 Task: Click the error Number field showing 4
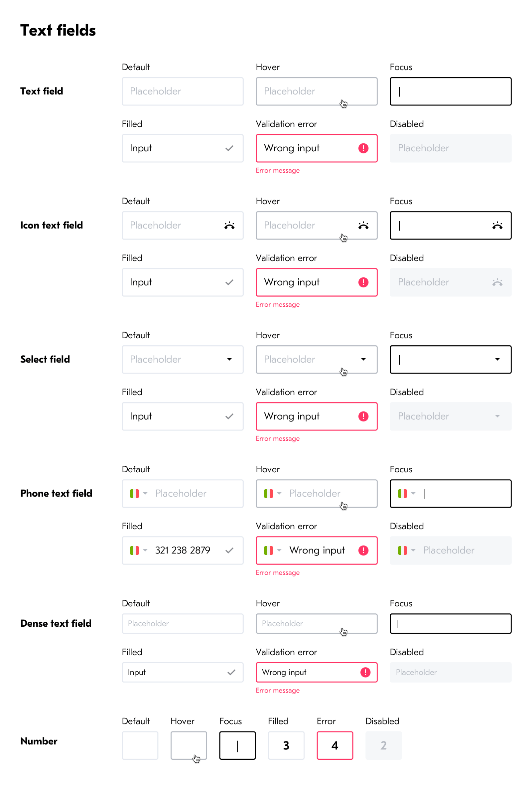334,746
